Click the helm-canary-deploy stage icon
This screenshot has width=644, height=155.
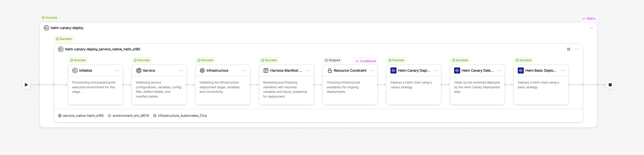46,28
